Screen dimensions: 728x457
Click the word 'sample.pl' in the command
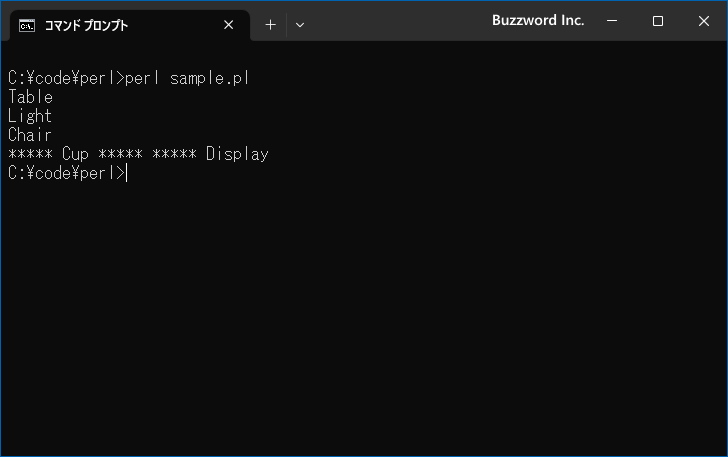click(210, 78)
